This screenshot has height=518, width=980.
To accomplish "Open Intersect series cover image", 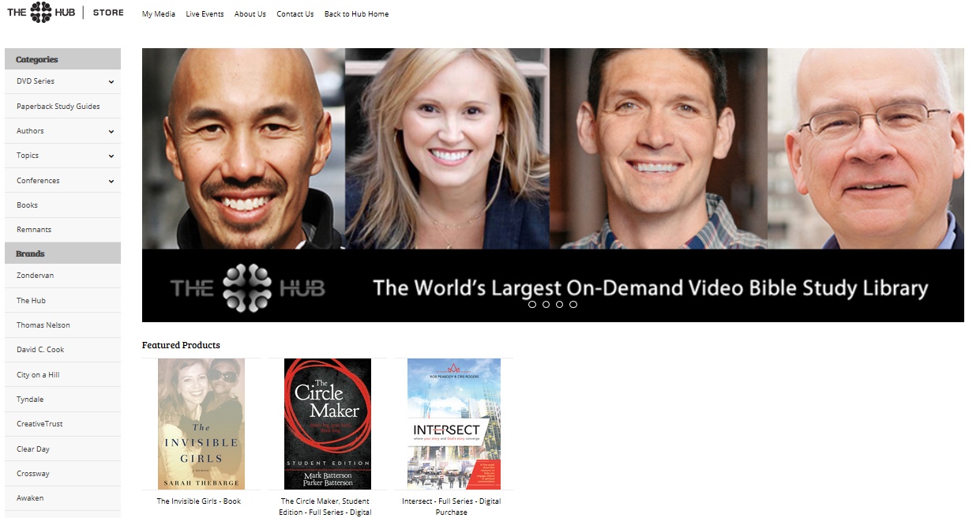I will coord(454,424).
